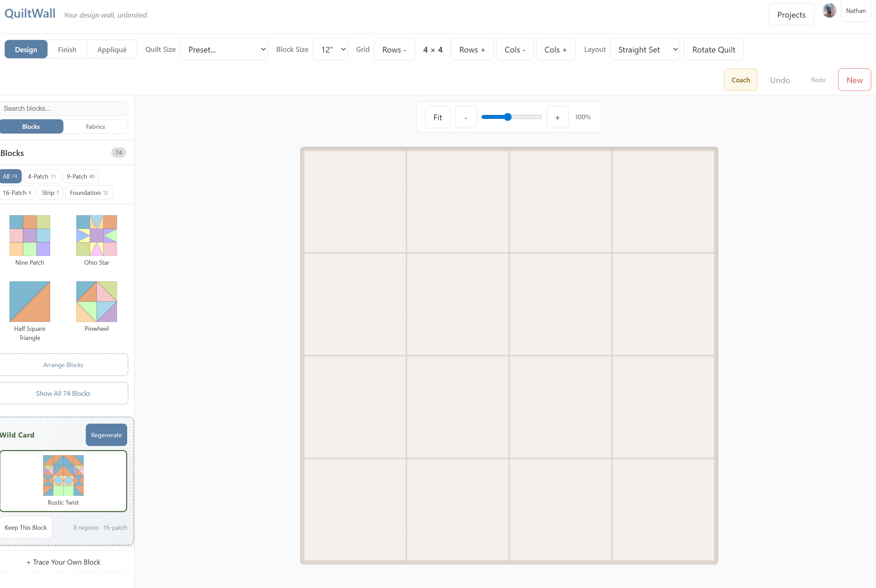Choose the Half Square Triangle block
Viewport: 876px width, 588px height.
coord(30,301)
